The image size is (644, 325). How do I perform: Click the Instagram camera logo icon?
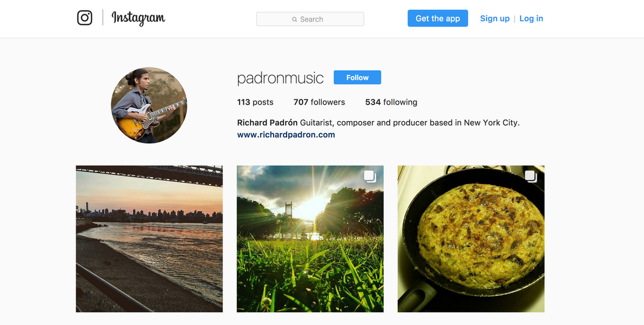pos(85,18)
